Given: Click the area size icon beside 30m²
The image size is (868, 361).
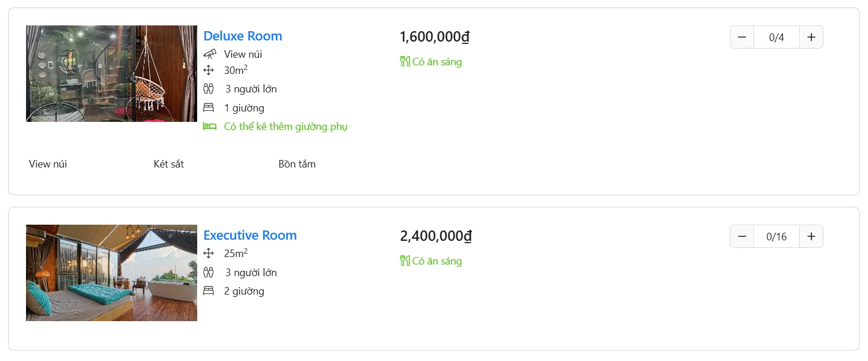Looking at the screenshot, I should (x=209, y=70).
